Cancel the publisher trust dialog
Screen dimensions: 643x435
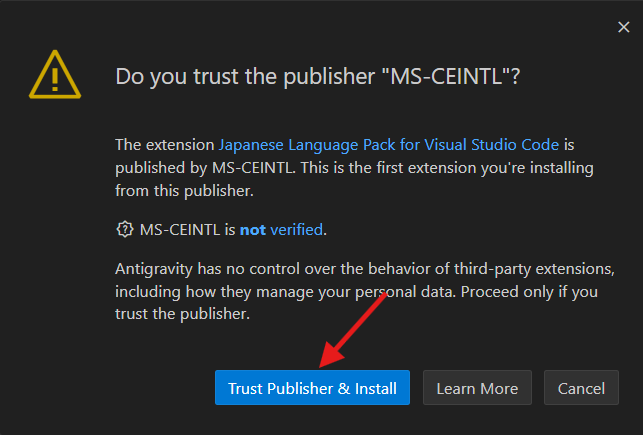[581, 388]
